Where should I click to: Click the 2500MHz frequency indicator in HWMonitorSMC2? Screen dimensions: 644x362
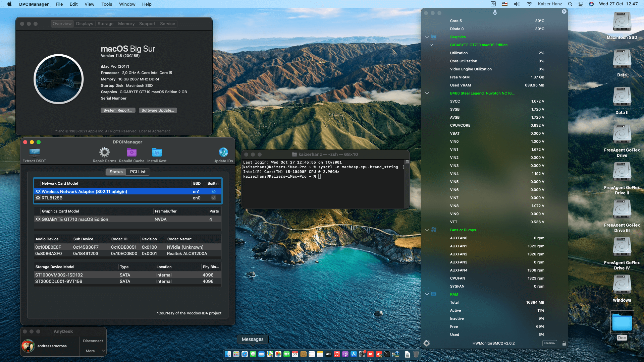pyautogui.click(x=549, y=343)
